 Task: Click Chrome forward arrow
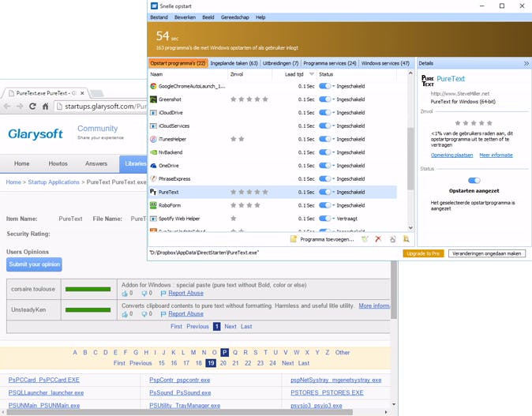point(20,107)
